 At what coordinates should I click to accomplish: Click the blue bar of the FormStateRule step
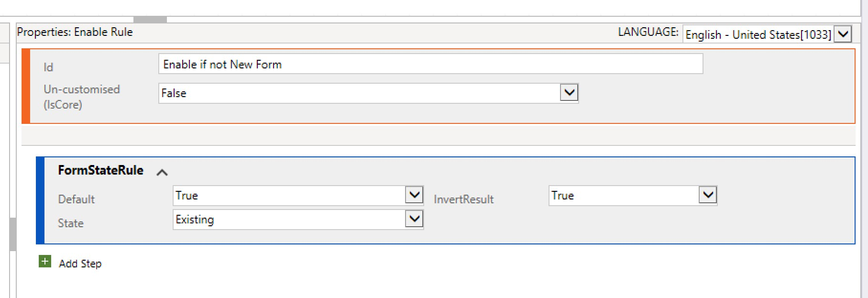(x=40, y=200)
